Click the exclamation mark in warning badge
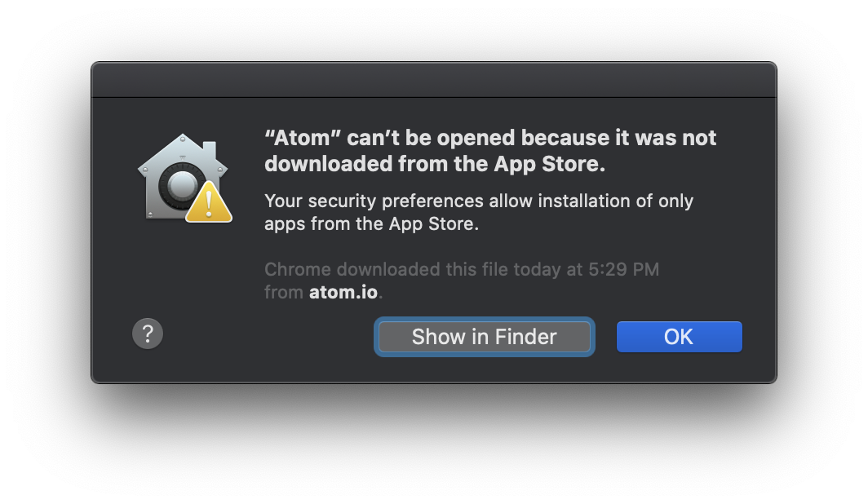This screenshot has height=504, width=868. coord(209,203)
